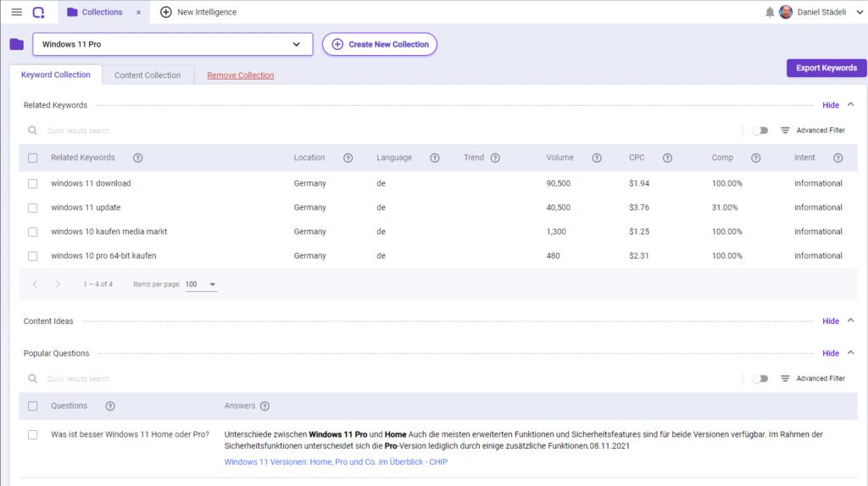Select all related keywords checkbox

(x=33, y=158)
